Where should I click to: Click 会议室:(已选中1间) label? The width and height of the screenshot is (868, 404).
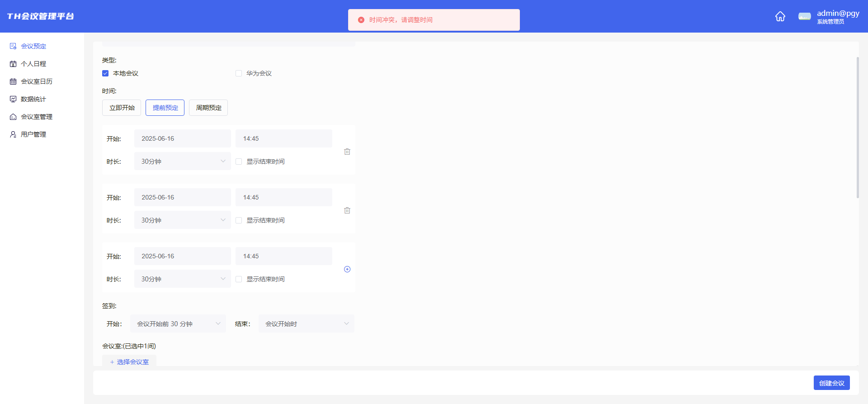129,346
